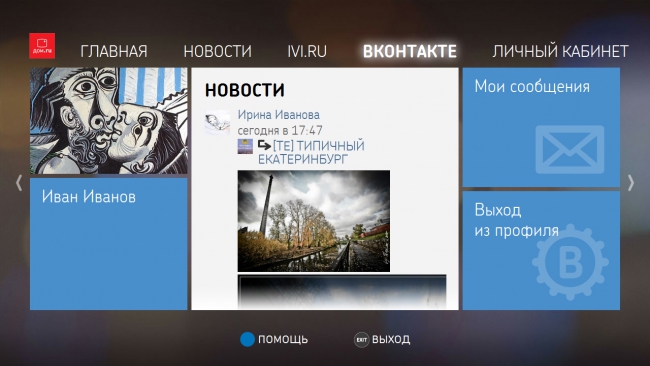The width and height of the screenshot is (650, 366).
Task: Open the tower and trees photo
Action: click(314, 221)
